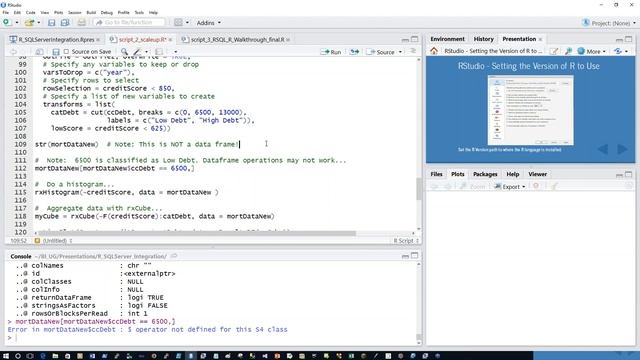
Task: Click the slide screenshot image of options dialog
Action: click(530, 110)
